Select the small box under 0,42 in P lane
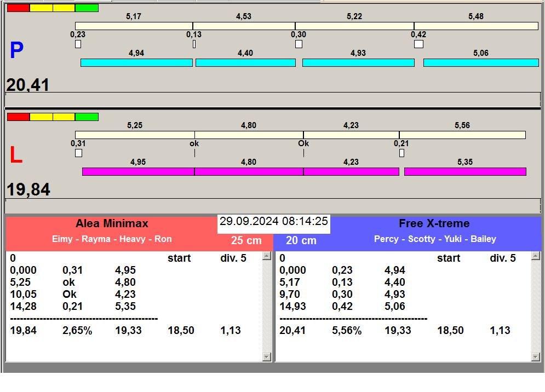 [418, 44]
